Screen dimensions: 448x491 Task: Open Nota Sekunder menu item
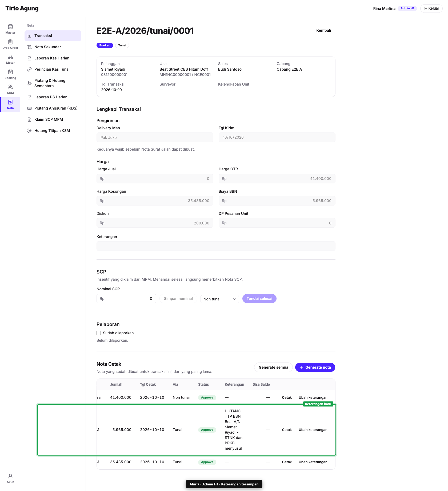coord(53,47)
